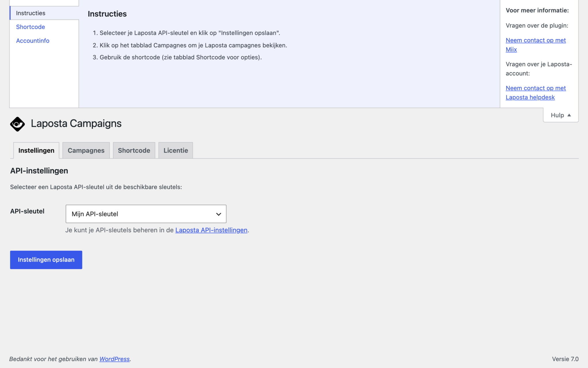This screenshot has width=588, height=368.
Task: Select Instructies in the help sidebar
Action: 44,13
